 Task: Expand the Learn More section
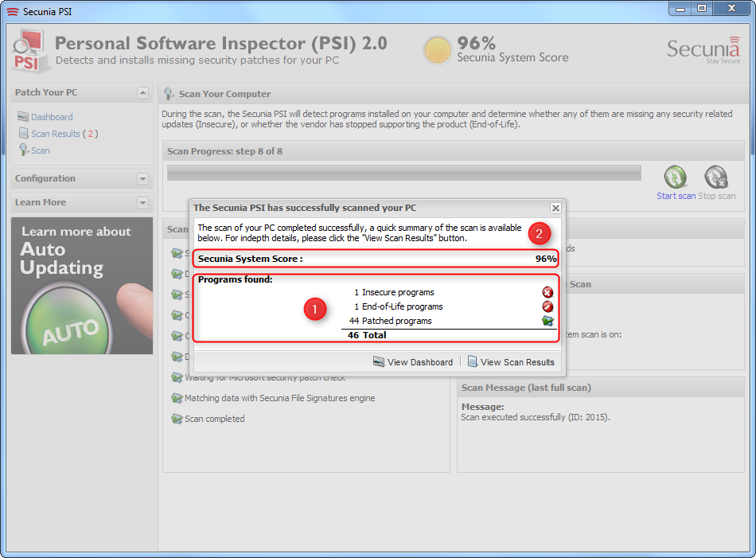click(142, 203)
